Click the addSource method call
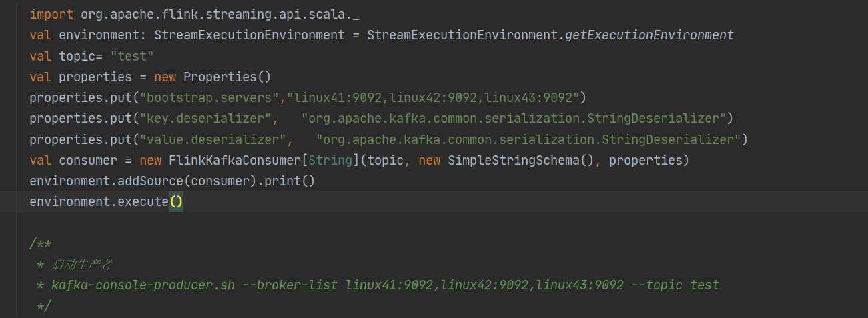Viewport: 868px width, 318px height. pos(147,181)
